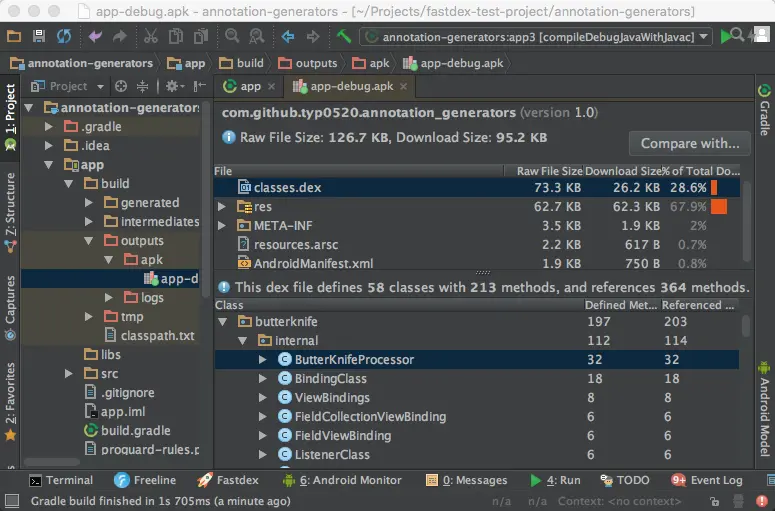Sort by the Defined Methods column header
This screenshot has height=511, width=775.
(x=621, y=305)
